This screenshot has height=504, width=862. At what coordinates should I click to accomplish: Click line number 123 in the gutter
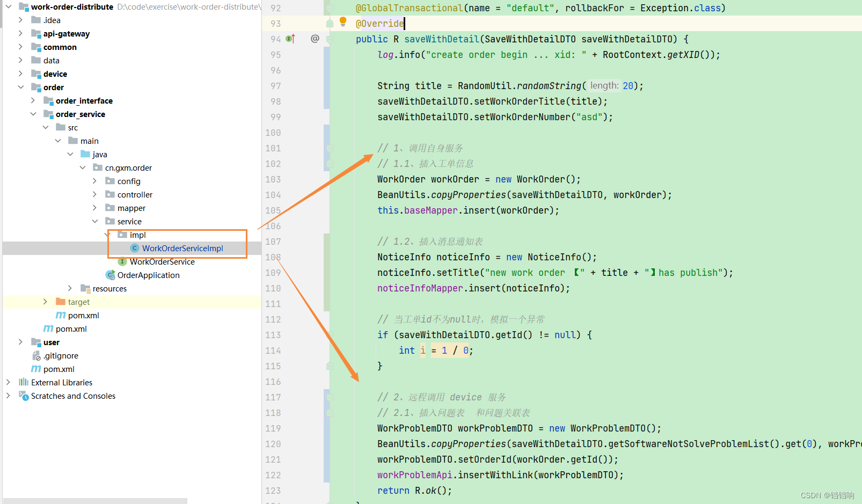click(x=273, y=491)
